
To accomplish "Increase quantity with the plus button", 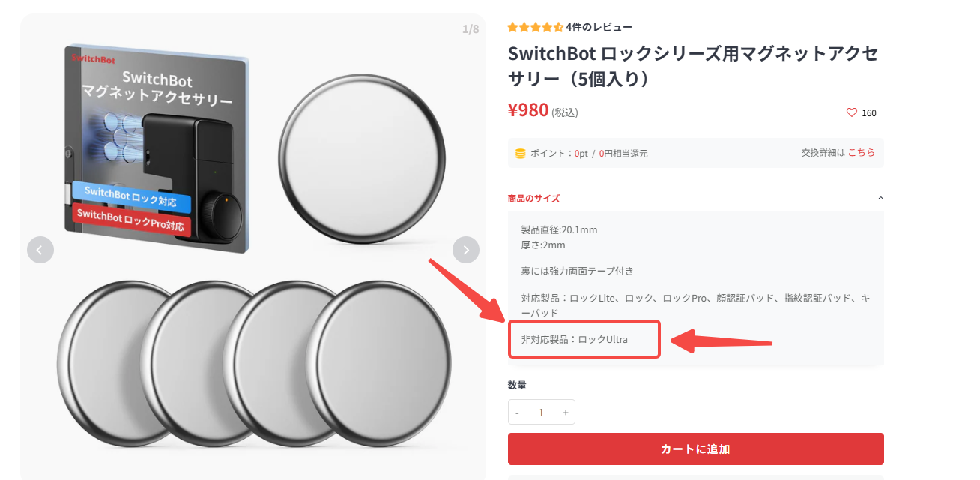I will tap(566, 412).
